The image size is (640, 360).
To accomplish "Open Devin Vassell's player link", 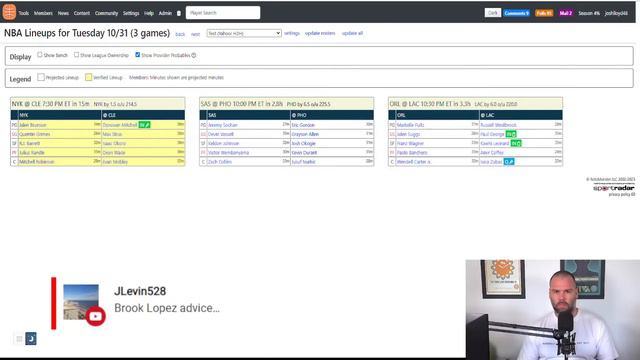I will [221, 134].
